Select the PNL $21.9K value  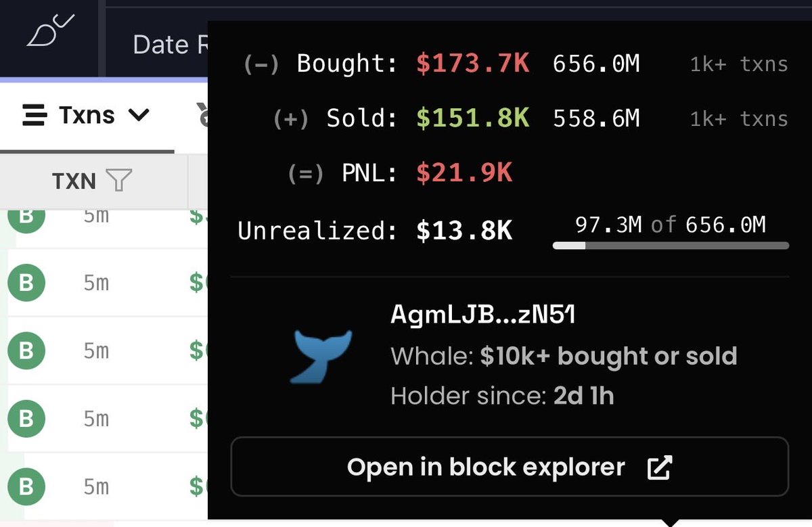(x=464, y=174)
